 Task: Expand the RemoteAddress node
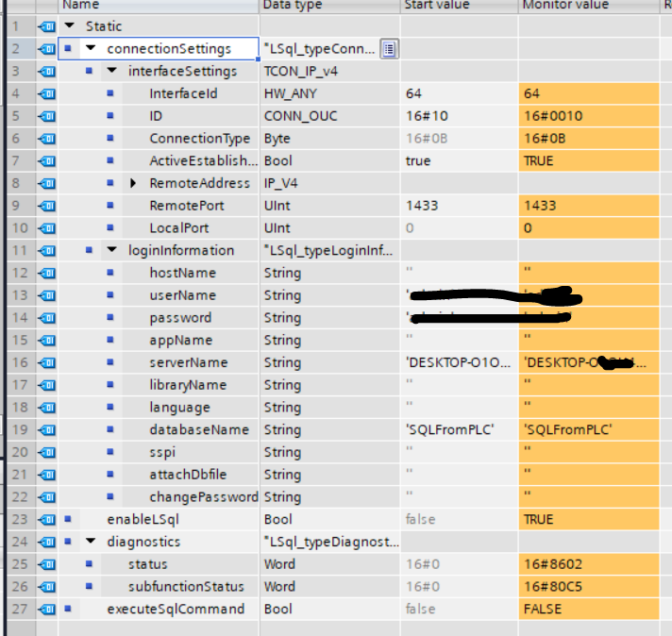tap(133, 183)
